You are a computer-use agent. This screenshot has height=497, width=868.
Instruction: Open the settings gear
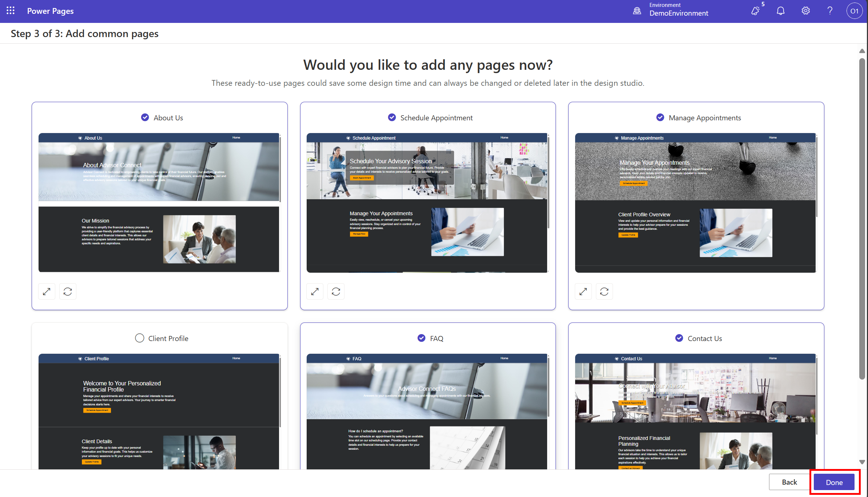coord(805,11)
